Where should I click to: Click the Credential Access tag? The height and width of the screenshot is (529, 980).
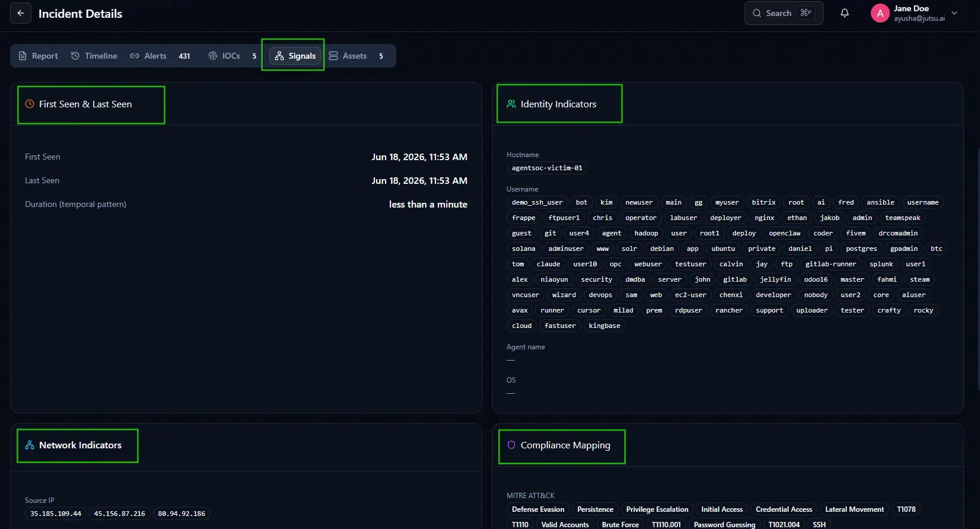[x=784, y=509]
